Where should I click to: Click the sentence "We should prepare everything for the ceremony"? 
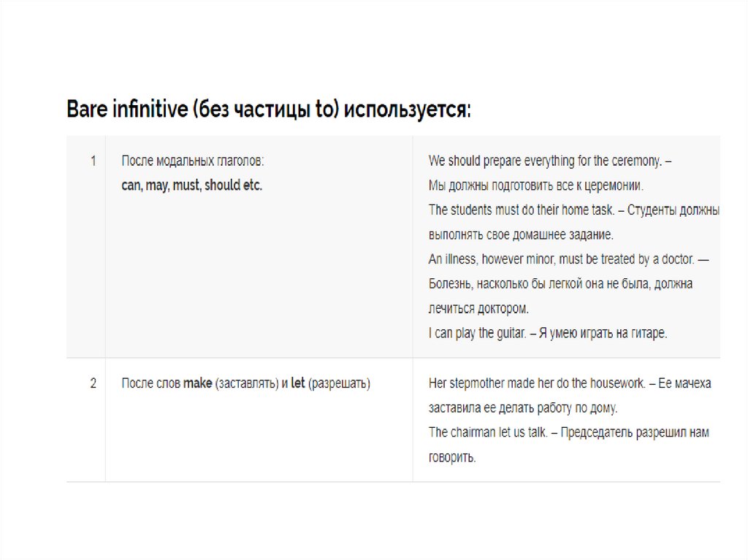click(544, 161)
